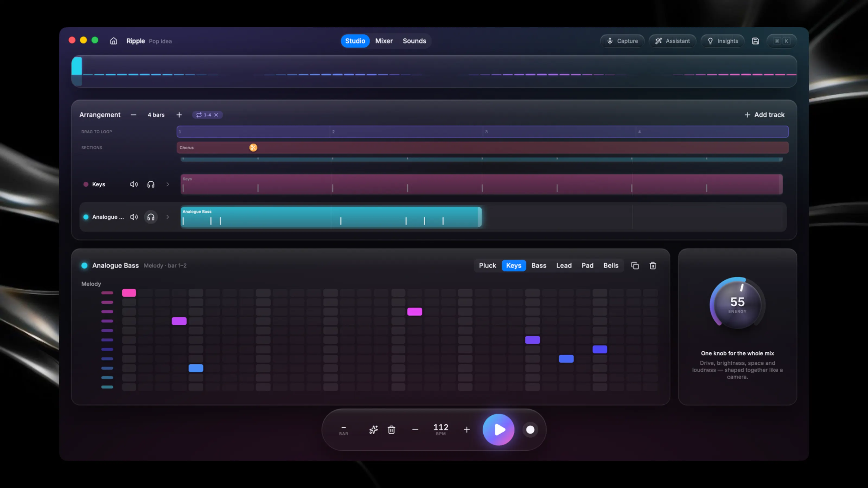Click the Ripple project title

pos(135,41)
